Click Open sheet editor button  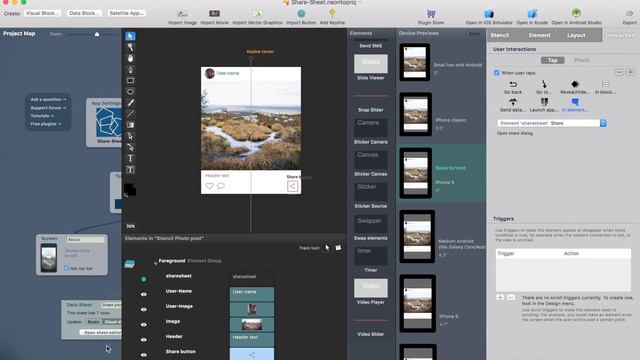100,333
